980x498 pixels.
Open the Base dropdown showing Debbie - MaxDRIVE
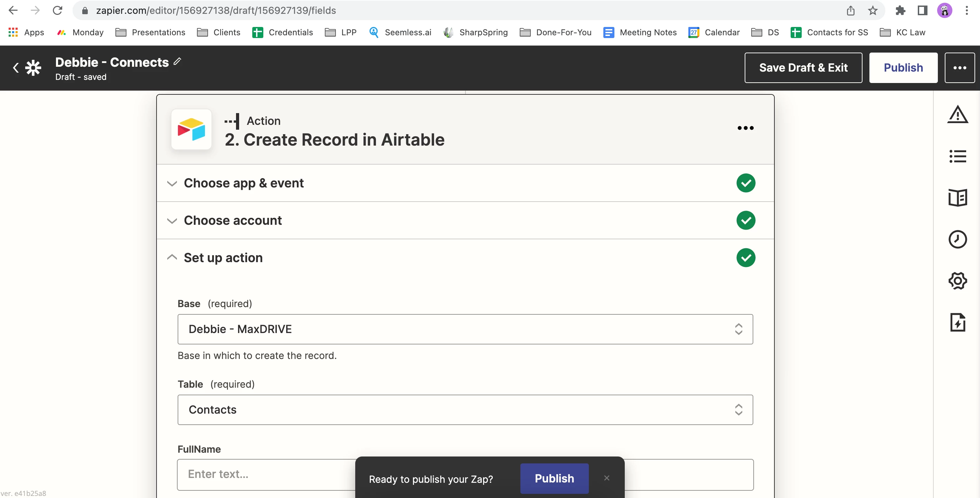[x=465, y=329]
